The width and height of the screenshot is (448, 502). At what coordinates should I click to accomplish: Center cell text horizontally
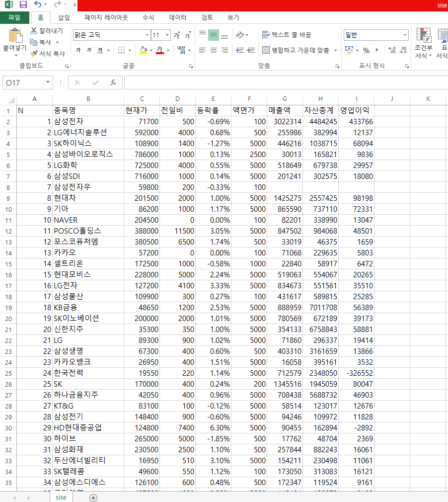tap(214, 50)
